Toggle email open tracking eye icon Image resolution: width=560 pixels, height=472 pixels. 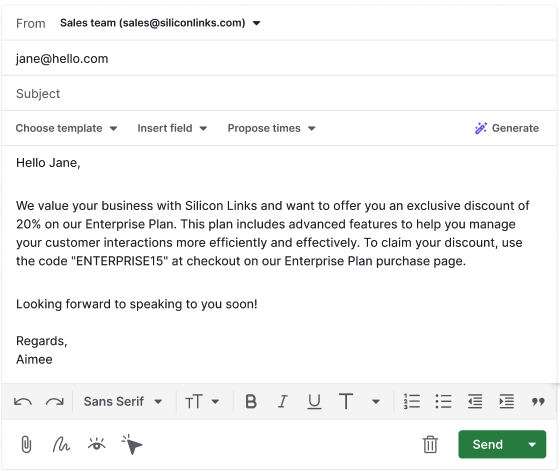(x=96, y=444)
